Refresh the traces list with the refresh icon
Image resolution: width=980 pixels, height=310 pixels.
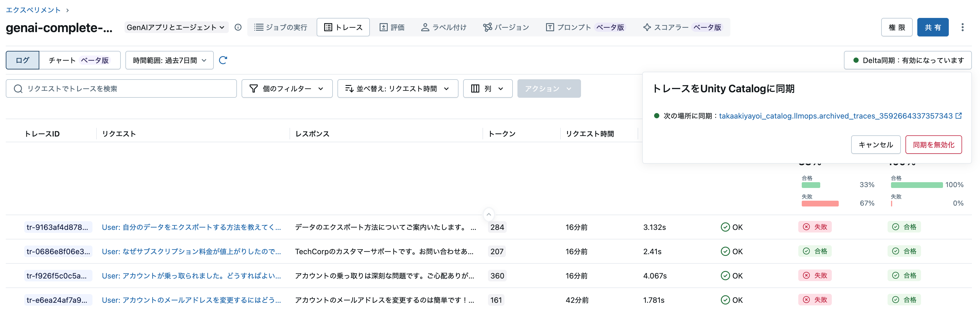[224, 60]
